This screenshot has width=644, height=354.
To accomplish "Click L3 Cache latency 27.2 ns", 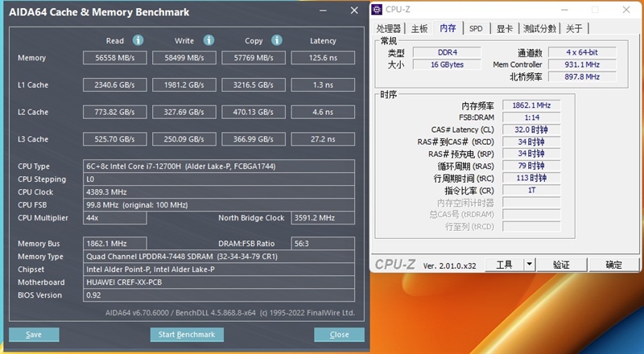I will coord(323,139).
